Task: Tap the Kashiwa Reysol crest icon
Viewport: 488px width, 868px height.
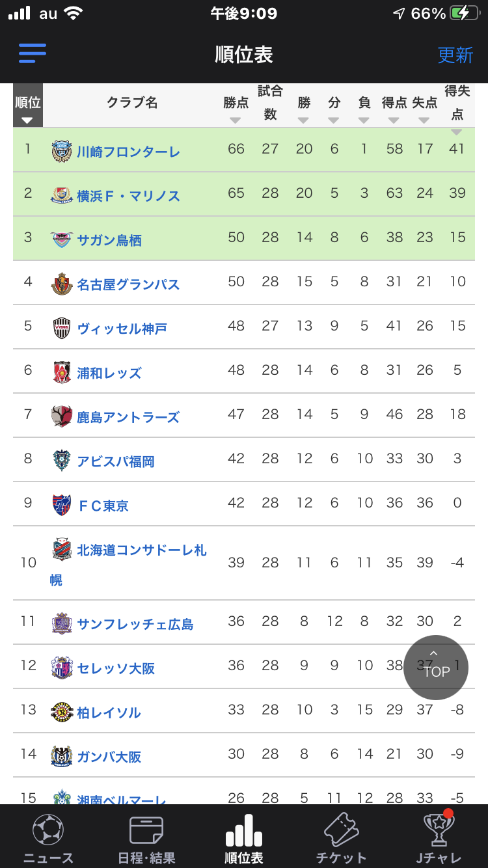Action: [61, 712]
